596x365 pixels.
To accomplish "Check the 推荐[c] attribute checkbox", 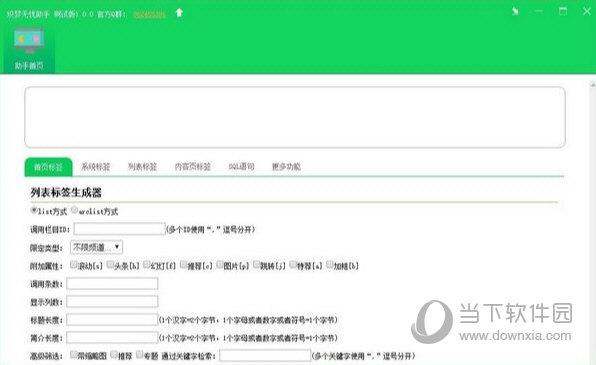I will 184,265.
